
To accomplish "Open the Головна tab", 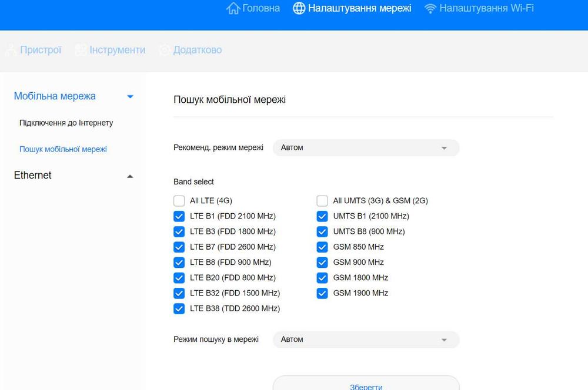I will (261, 8).
